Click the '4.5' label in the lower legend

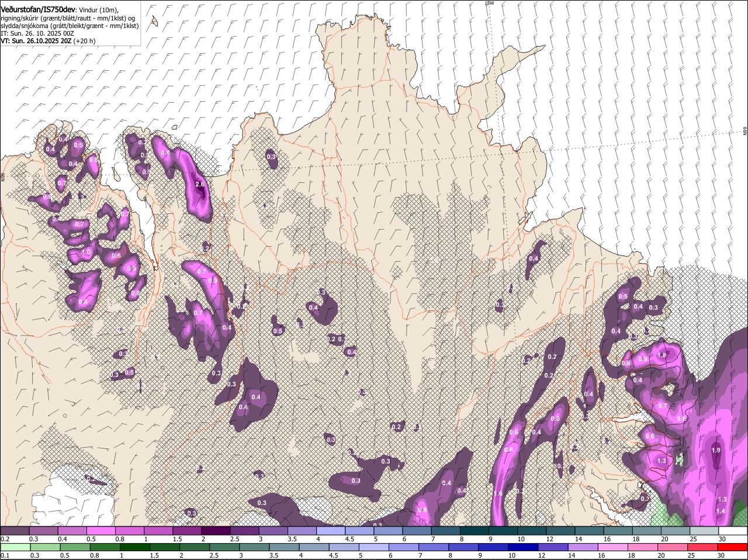[x=333, y=555]
